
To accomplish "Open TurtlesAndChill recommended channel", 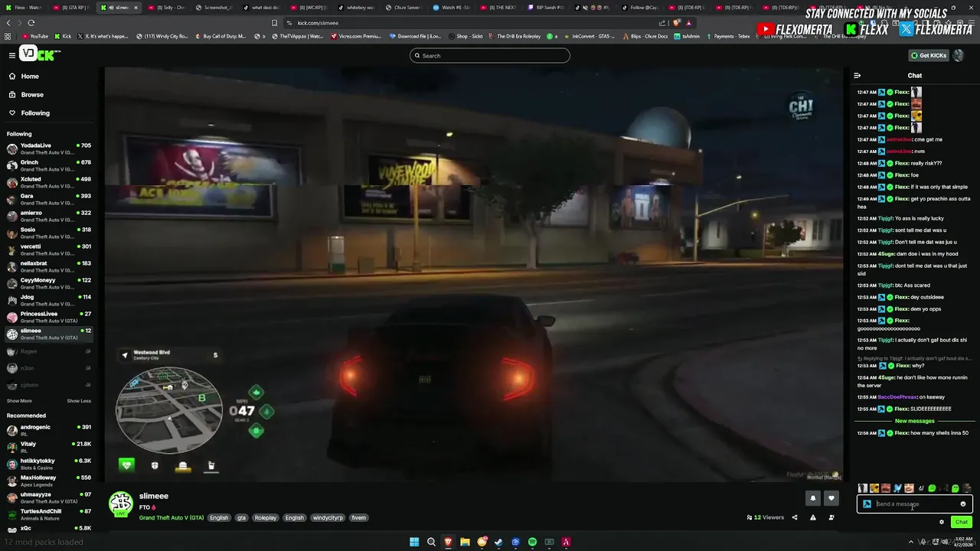I will (x=49, y=514).
